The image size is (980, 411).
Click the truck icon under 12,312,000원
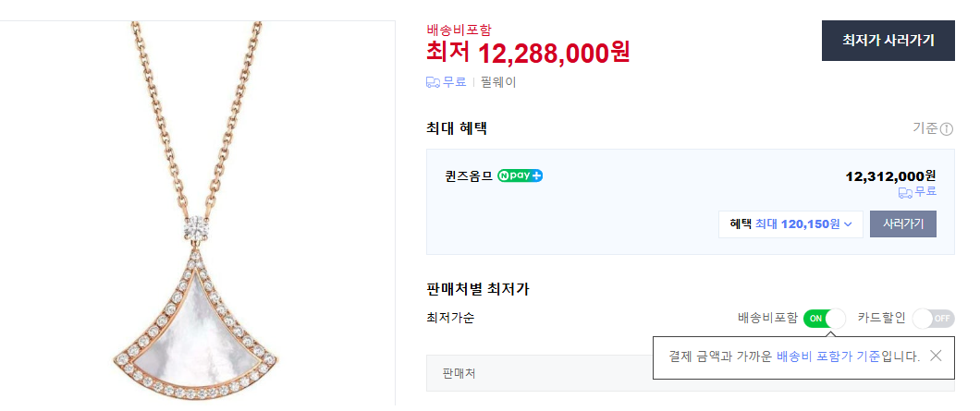click(x=905, y=192)
